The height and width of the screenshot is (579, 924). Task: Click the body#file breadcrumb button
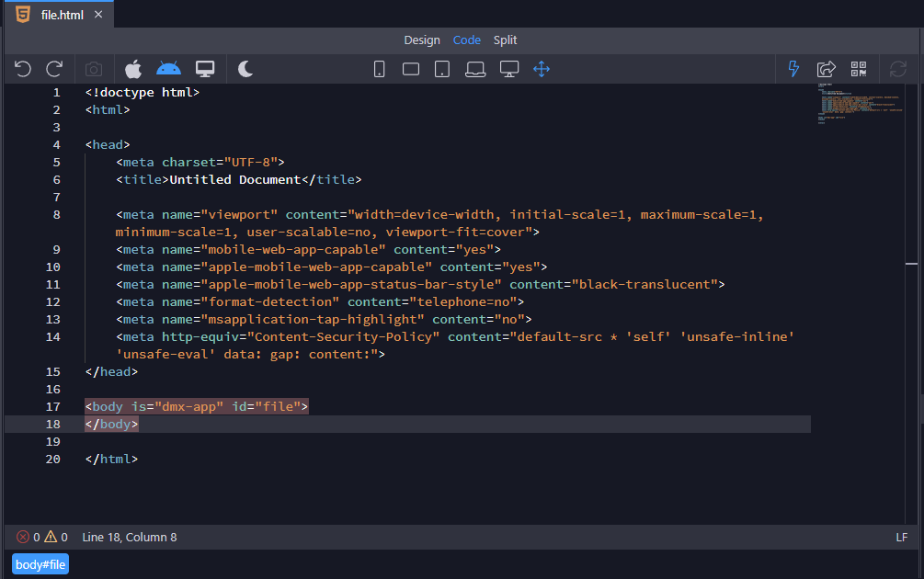tap(40, 564)
